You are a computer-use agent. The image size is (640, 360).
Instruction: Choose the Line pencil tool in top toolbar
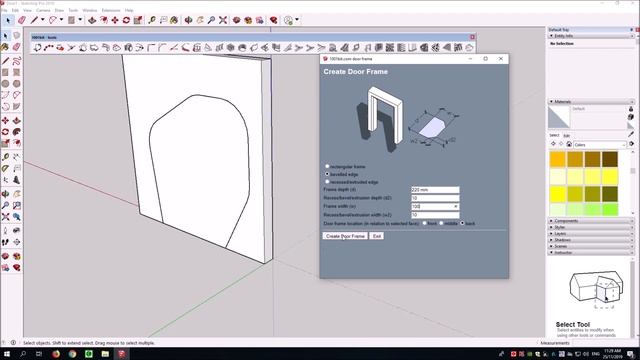pyautogui.click(x=34, y=20)
